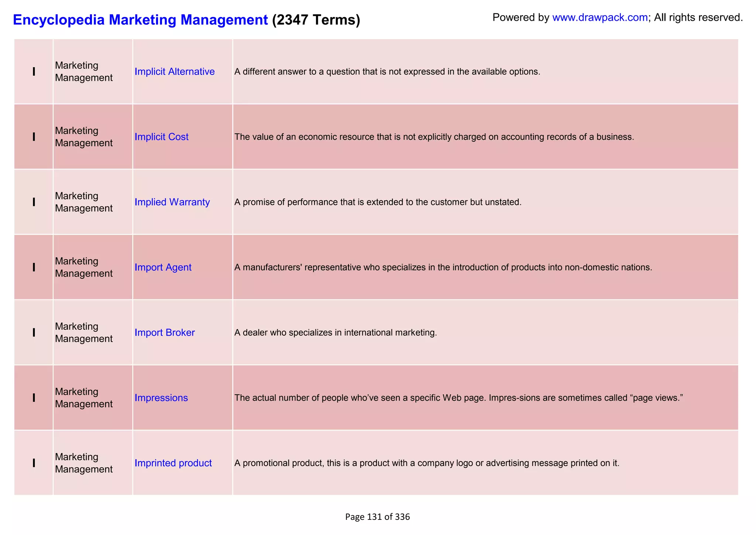The height and width of the screenshot is (535, 756).
Task: Click the All rights reserved text
Action: [x=698, y=17]
